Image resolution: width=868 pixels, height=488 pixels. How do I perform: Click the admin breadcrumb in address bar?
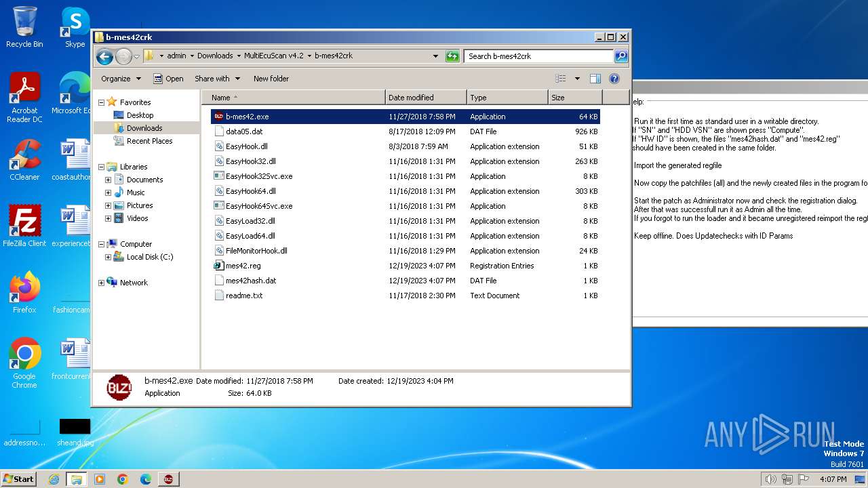[176, 56]
